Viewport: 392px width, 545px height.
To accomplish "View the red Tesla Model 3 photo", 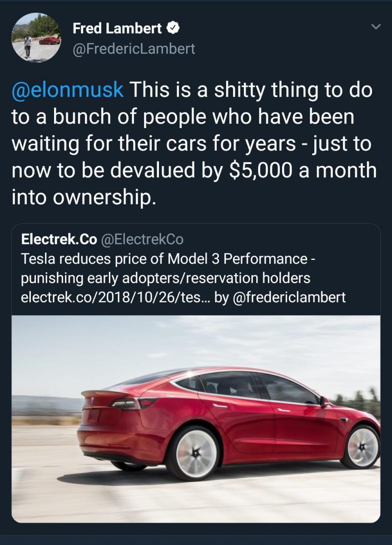I will pos(196,418).
